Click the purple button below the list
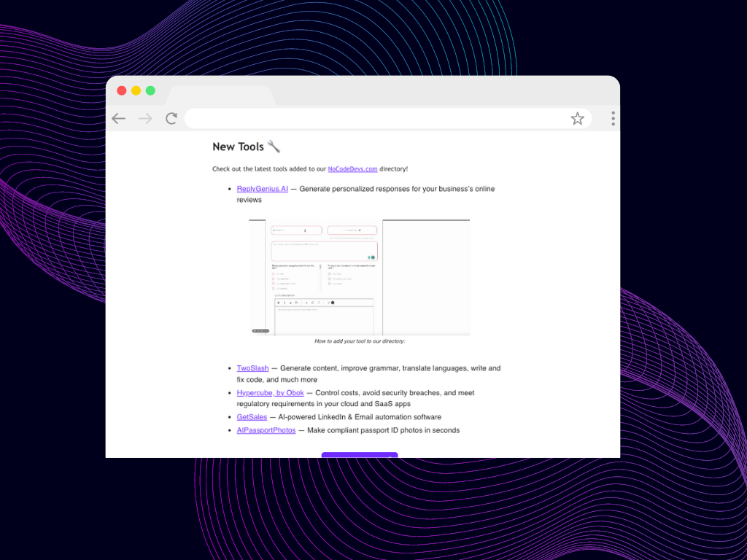Screen dimensions: 747x560 coord(360,455)
